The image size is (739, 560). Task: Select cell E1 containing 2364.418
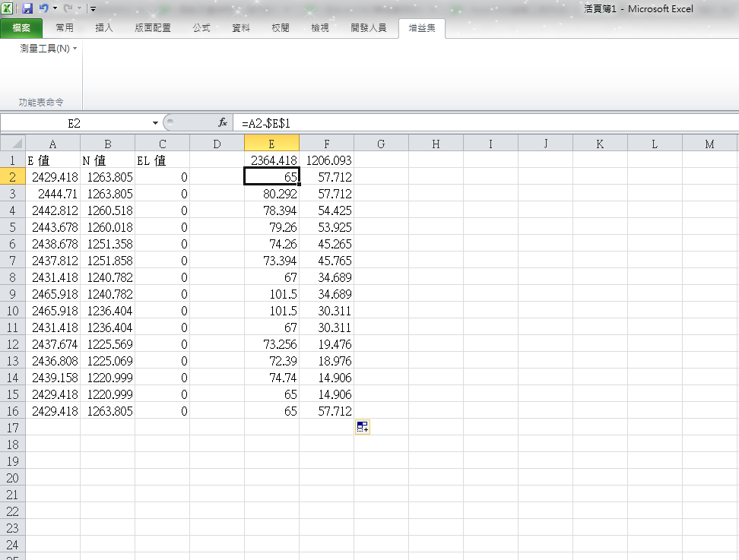point(271,160)
